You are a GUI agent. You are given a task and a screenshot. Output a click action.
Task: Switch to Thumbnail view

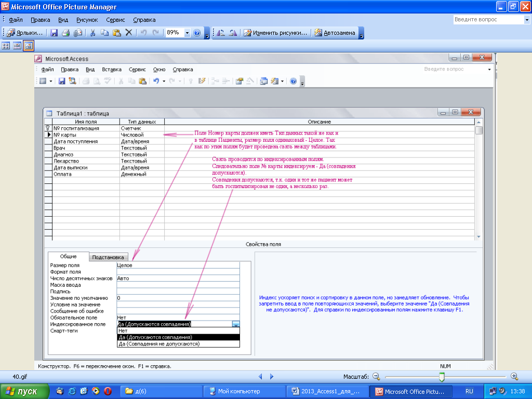[x=6, y=46]
